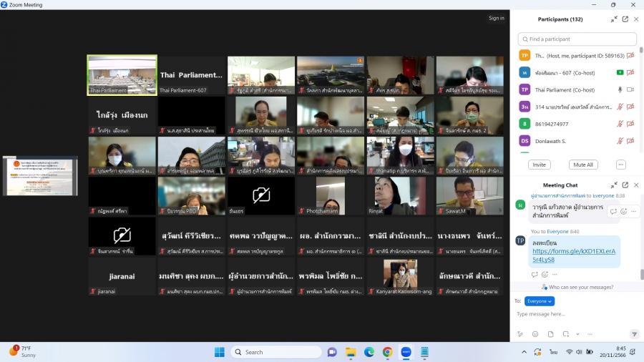Send the chat message

click(x=633, y=334)
